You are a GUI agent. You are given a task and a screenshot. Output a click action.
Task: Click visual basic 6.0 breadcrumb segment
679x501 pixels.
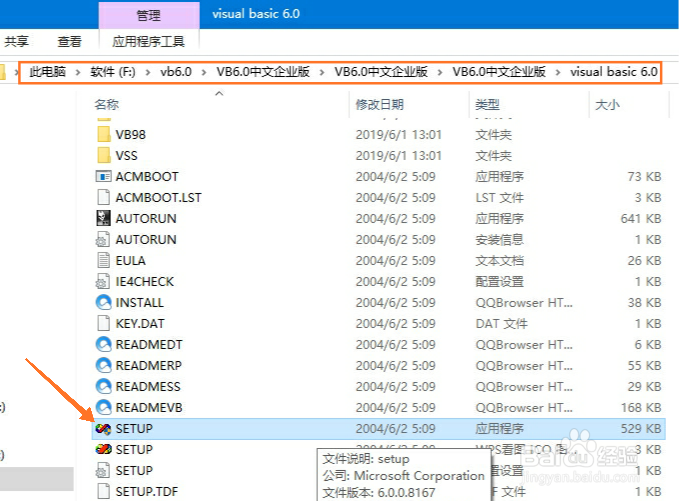click(x=614, y=72)
